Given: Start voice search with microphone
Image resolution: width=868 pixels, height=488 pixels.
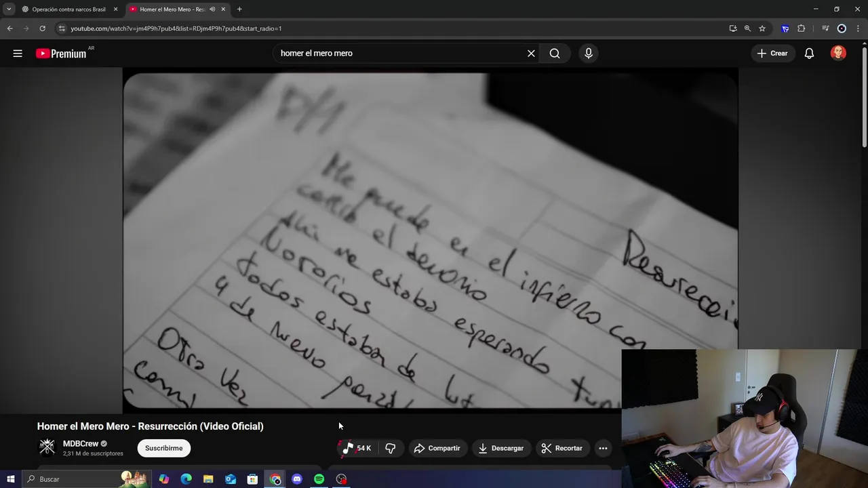Looking at the screenshot, I should [589, 54].
